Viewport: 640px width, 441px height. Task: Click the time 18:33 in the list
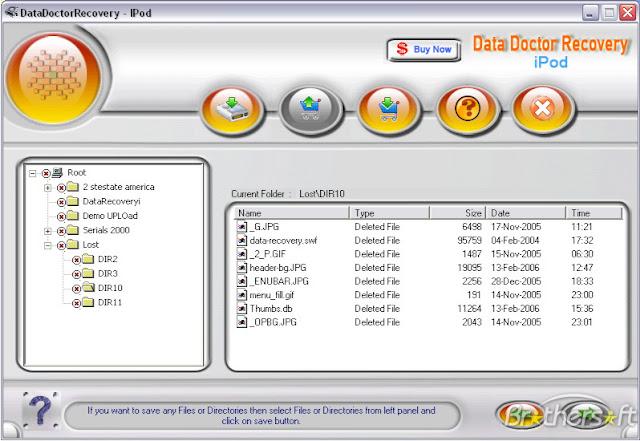[x=582, y=281]
